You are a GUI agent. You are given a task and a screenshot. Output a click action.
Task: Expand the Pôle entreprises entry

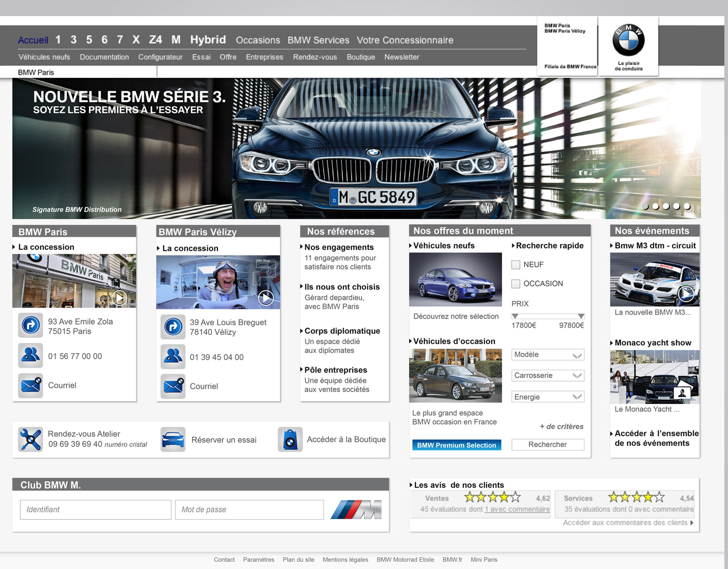point(334,370)
